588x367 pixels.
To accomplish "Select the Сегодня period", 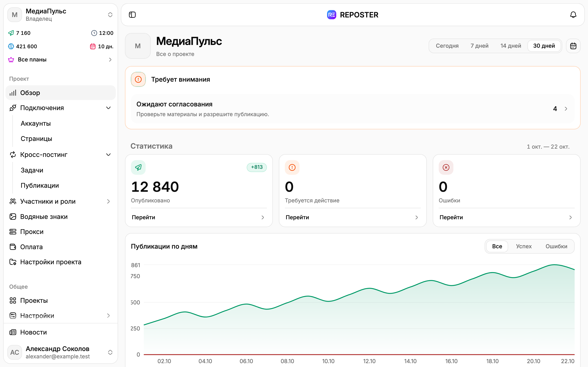I will coord(447,46).
